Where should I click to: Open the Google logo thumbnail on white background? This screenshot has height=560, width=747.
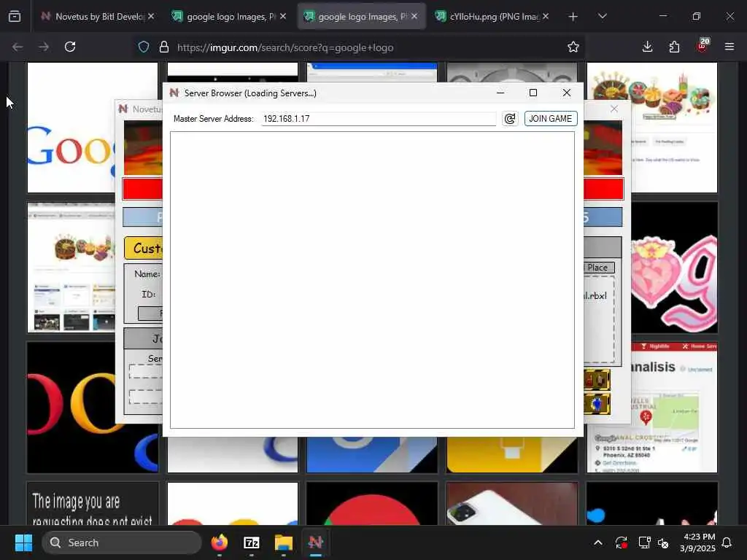[71, 128]
